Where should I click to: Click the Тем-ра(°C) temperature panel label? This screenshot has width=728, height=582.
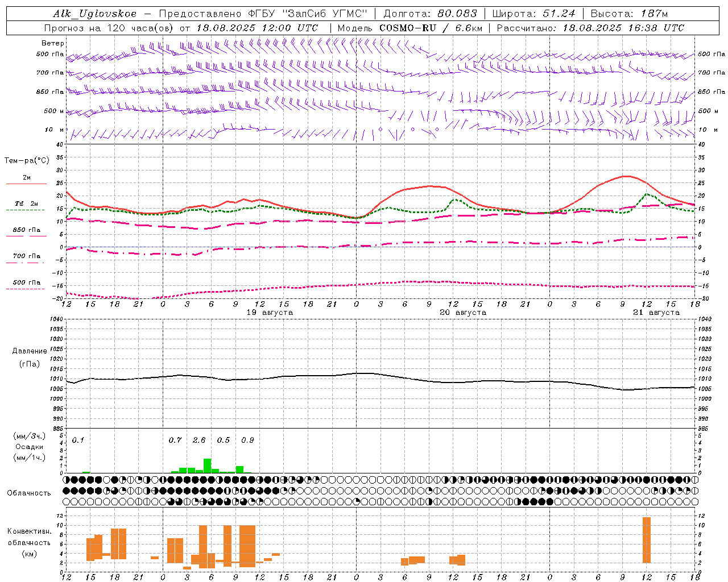[x=27, y=161]
